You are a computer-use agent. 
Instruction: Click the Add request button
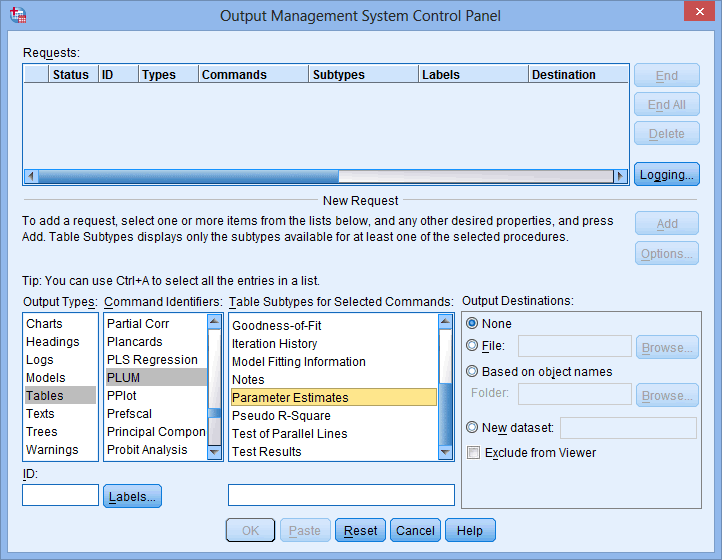tap(667, 223)
